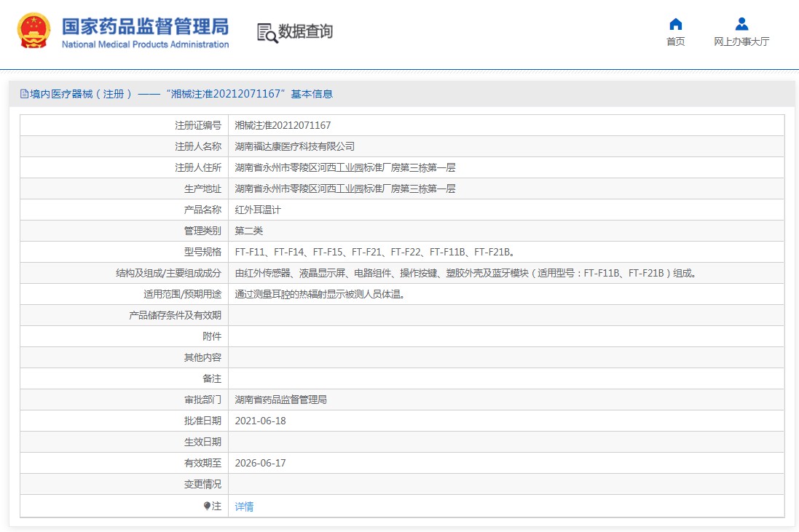Click the 生产地址 address value
Screen dimensions: 799x532
pos(345,189)
